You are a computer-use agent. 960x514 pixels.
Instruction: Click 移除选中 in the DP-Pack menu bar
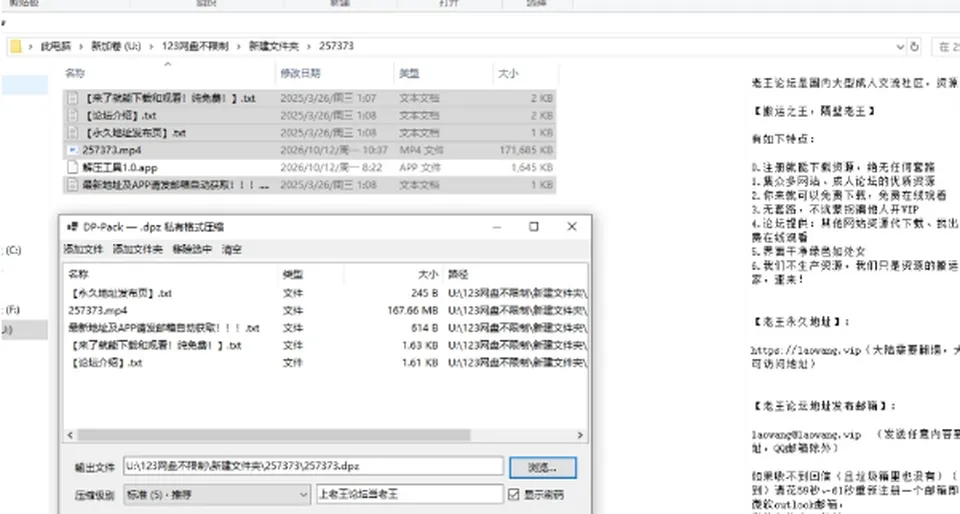point(192,249)
